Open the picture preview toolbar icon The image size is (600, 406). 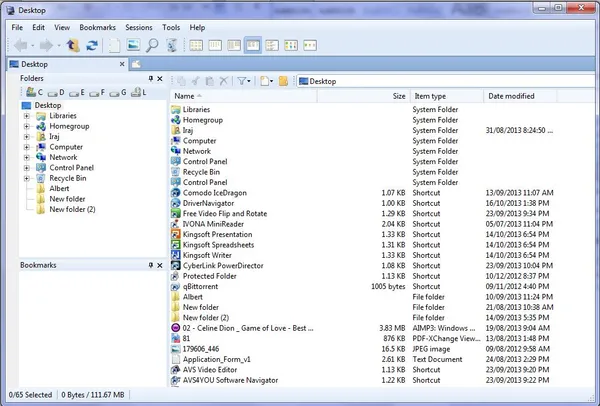pyautogui.click(x=133, y=45)
